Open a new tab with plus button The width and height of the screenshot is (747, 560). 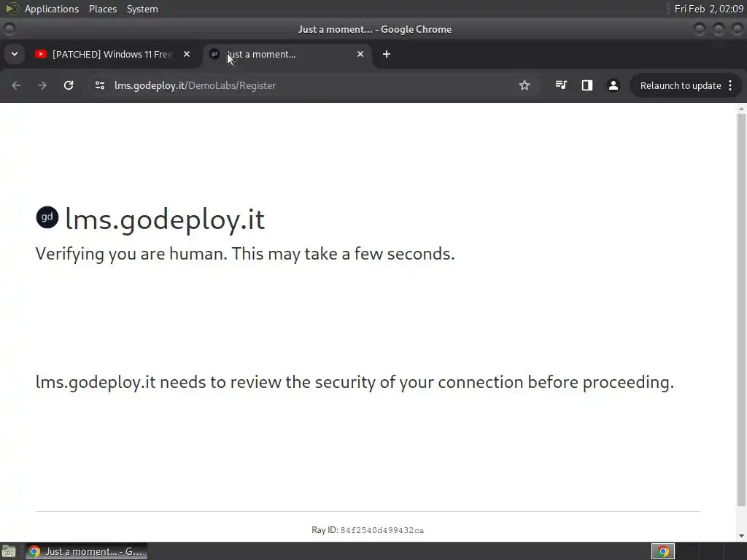[x=387, y=54]
